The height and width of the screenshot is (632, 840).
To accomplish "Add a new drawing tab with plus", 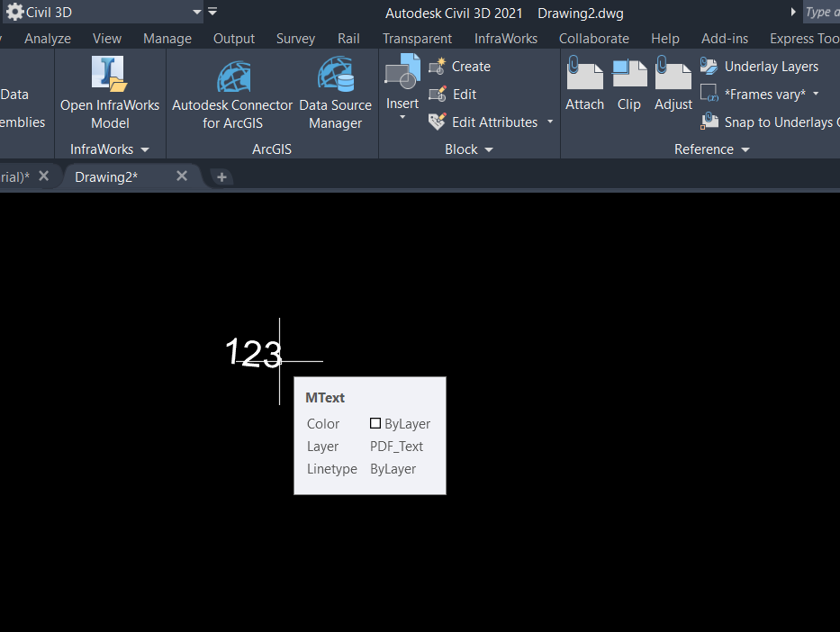I will coord(221,177).
